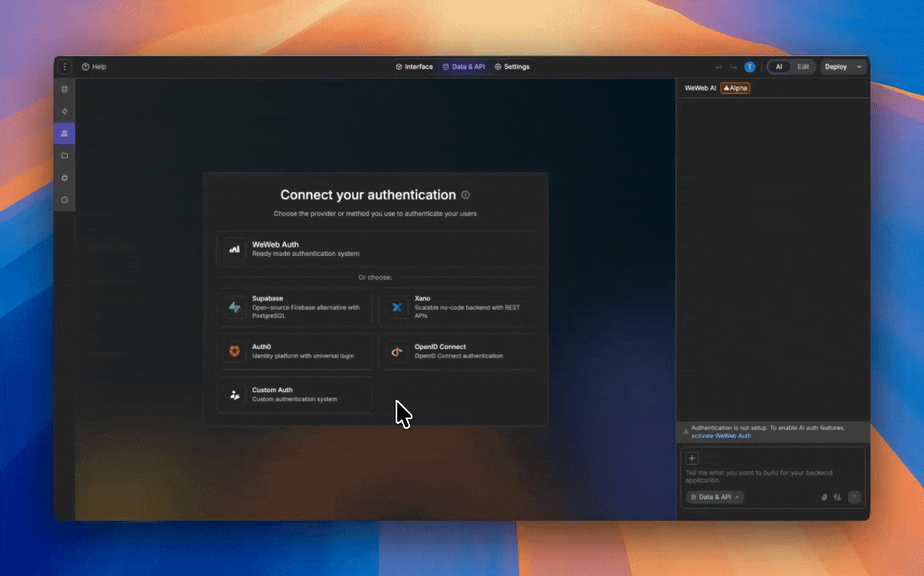Open the chat tuning sliders icon
This screenshot has width=924, height=576.
[837, 497]
